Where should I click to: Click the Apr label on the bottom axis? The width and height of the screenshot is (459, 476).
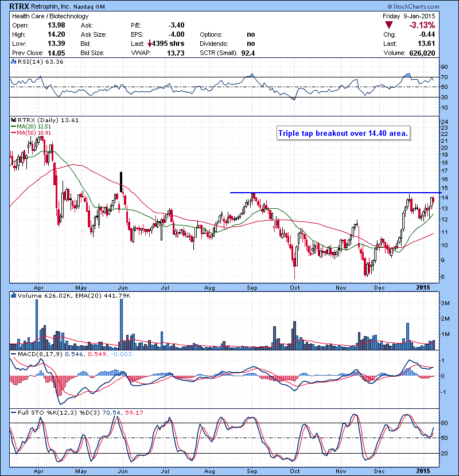tap(38, 471)
